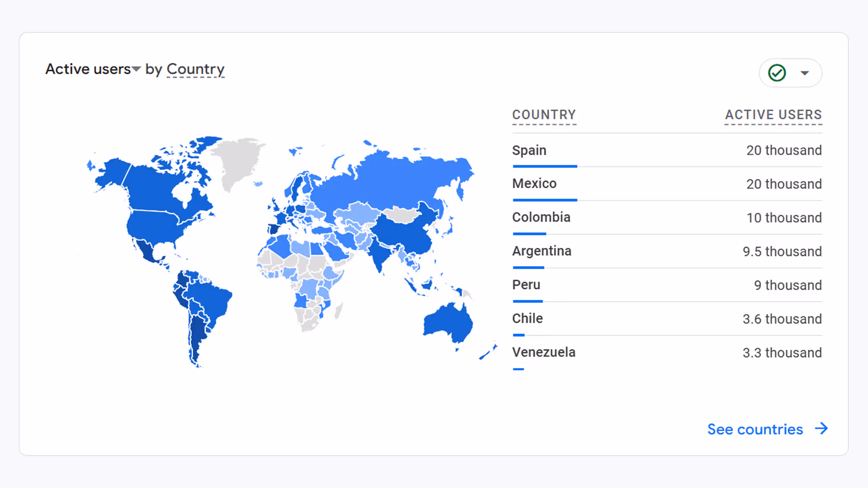Click Mexico in the country table
This screenshot has height=488, width=868.
[534, 183]
